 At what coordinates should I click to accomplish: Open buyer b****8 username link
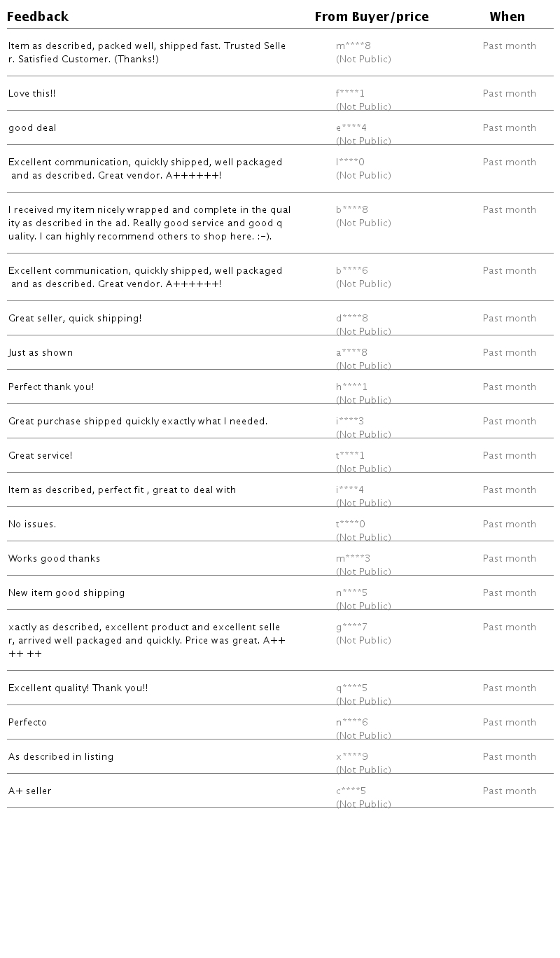coord(351,210)
